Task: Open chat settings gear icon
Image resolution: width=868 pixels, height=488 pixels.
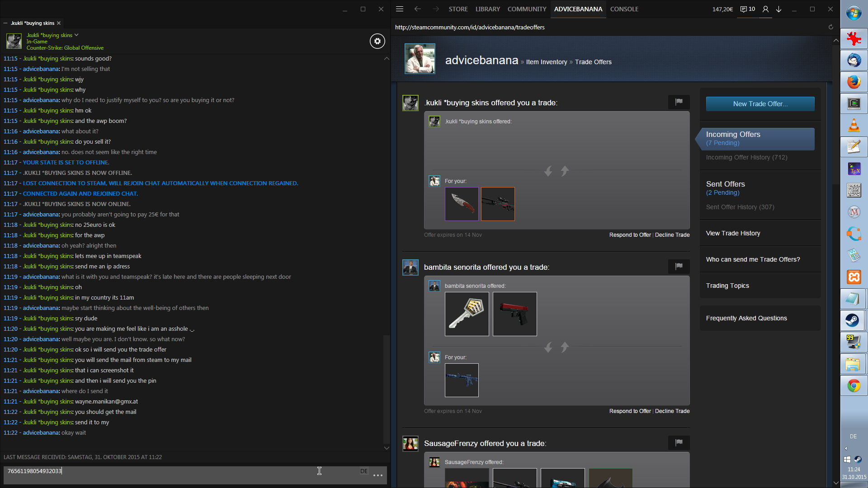Action: (377, 41)
